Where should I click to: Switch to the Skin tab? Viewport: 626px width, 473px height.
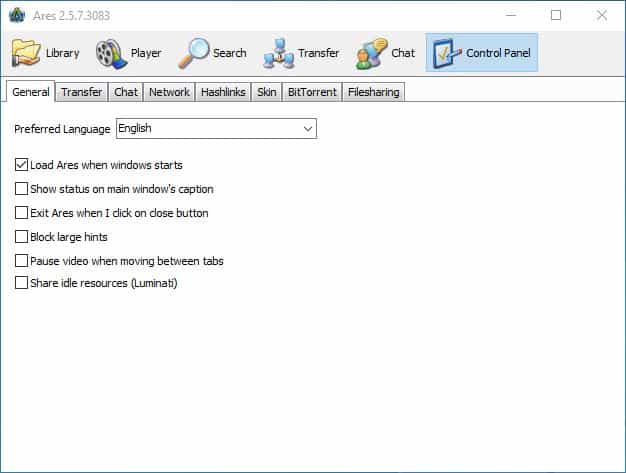(266, 92)
